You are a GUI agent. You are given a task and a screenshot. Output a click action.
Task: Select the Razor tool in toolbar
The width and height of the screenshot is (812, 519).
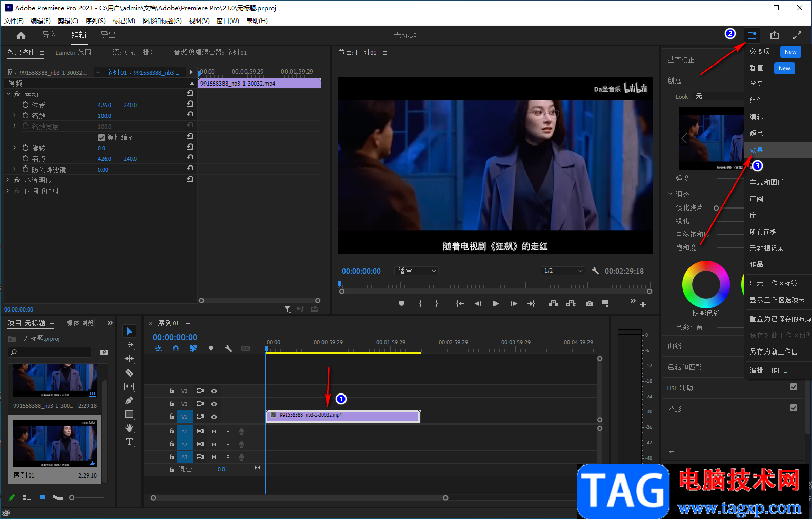tap(129, 372)
